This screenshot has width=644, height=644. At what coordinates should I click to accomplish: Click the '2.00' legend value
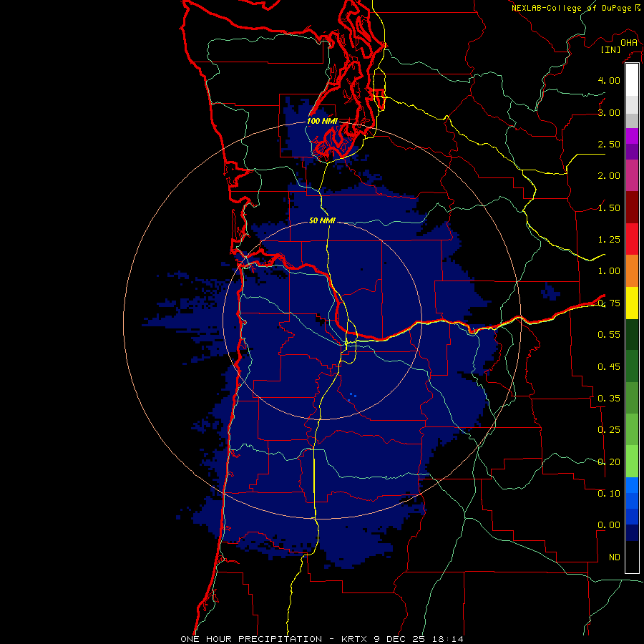pos(609,176)
